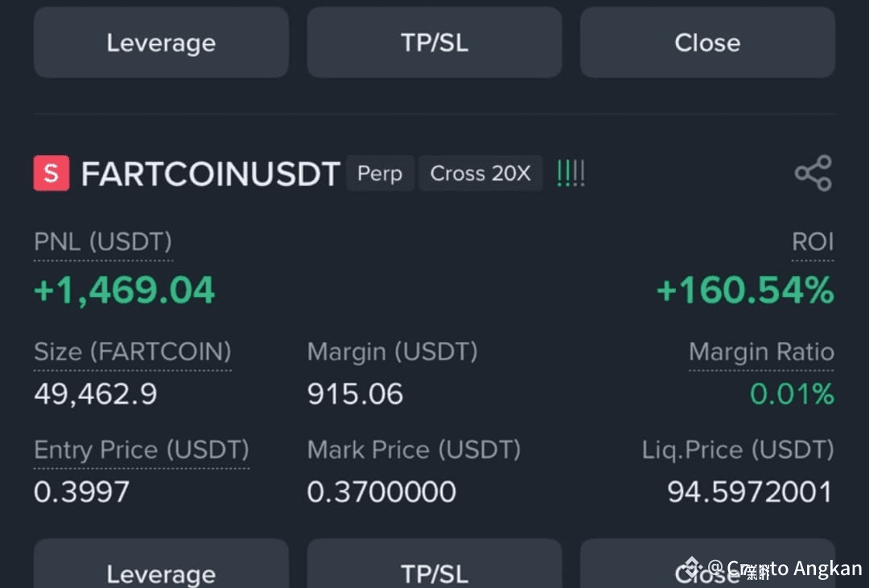Click the bottom TP/SL button
The height and width of the screenshot is (588, 869).
click(434, 573)
